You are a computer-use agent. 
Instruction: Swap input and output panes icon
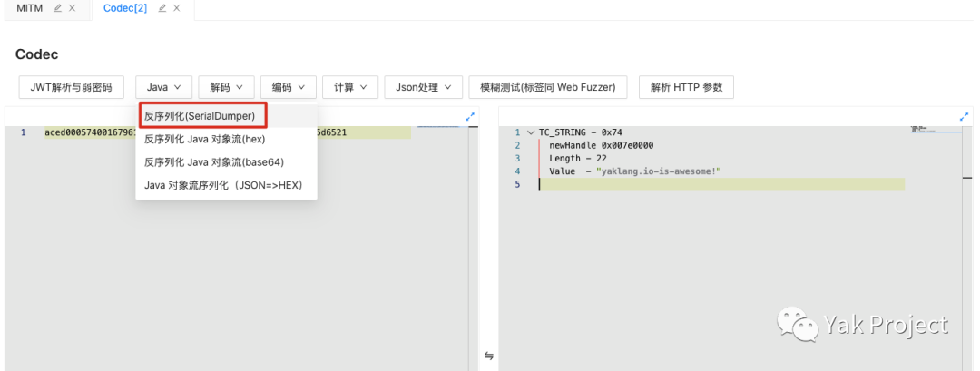(489, 356)
